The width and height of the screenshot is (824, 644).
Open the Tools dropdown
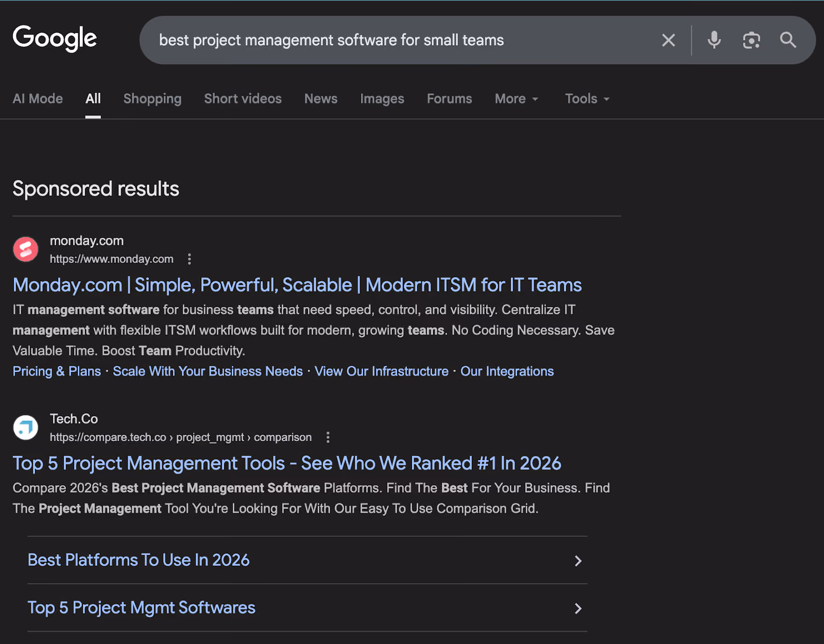[x=587, y=99]
